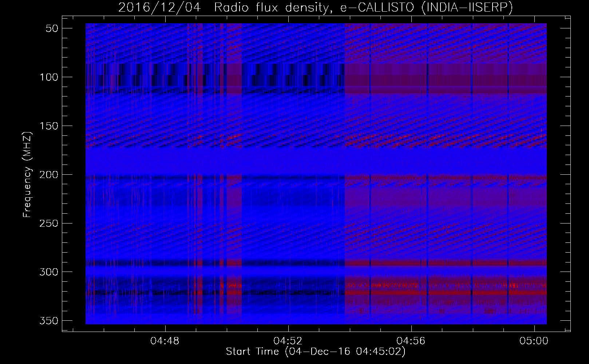Click the 100 frequency tick label
589x364 pixels.
(49, 77)
